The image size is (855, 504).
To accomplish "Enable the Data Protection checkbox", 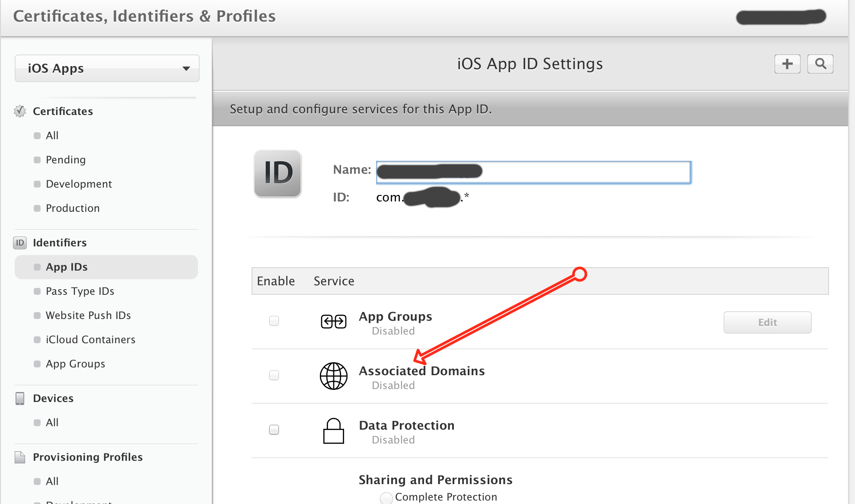I will [274, 430].
